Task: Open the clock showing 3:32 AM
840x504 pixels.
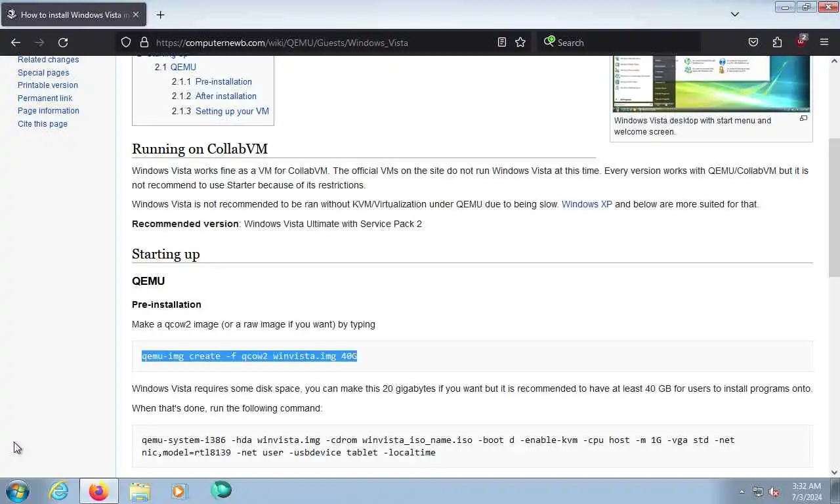Action: coord(806,492)
